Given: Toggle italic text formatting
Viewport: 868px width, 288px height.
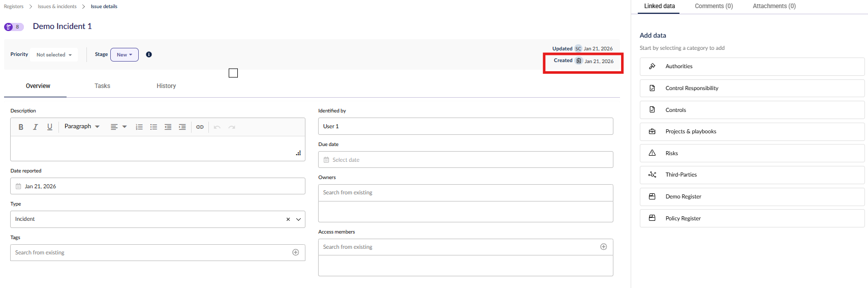Looking at the screenshot, I should 35,127.
